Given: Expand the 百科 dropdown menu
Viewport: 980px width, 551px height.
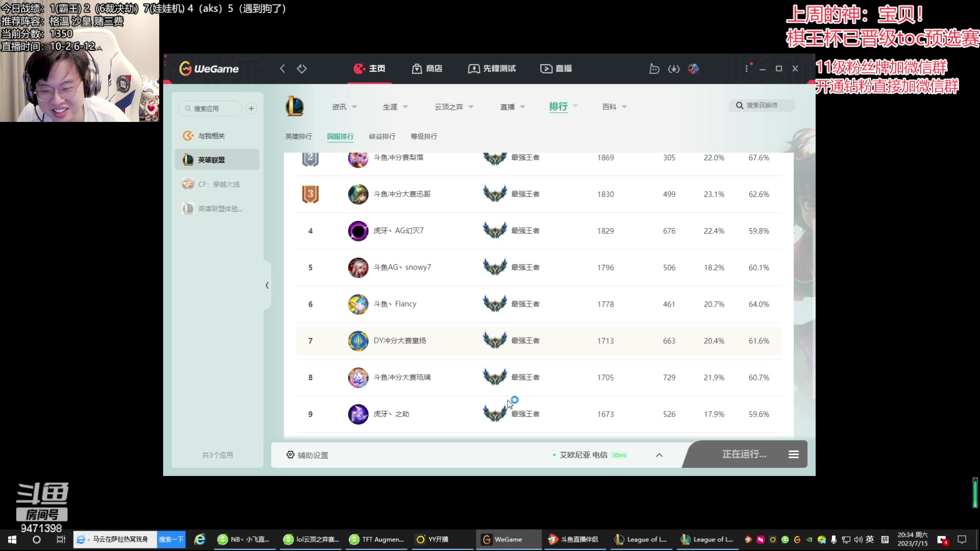Looking at the screenshot, I should click(x=615, y=107).
